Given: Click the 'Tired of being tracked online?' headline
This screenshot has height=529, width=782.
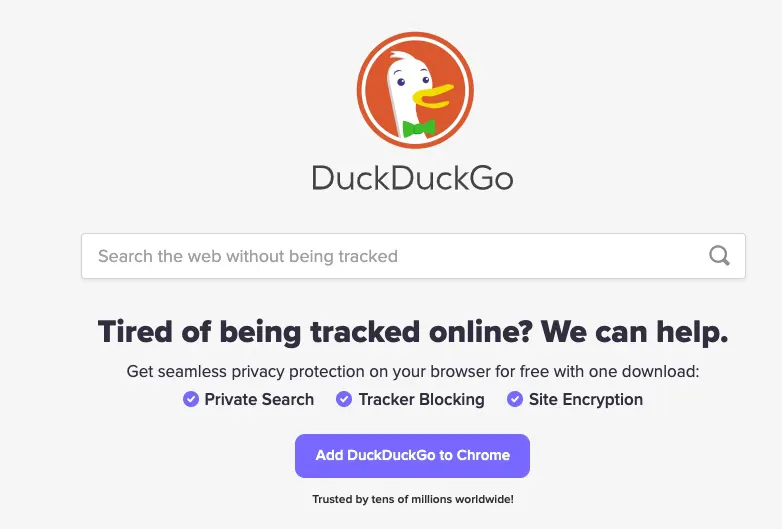Looking at the screenshot, I should coord(316,332).
